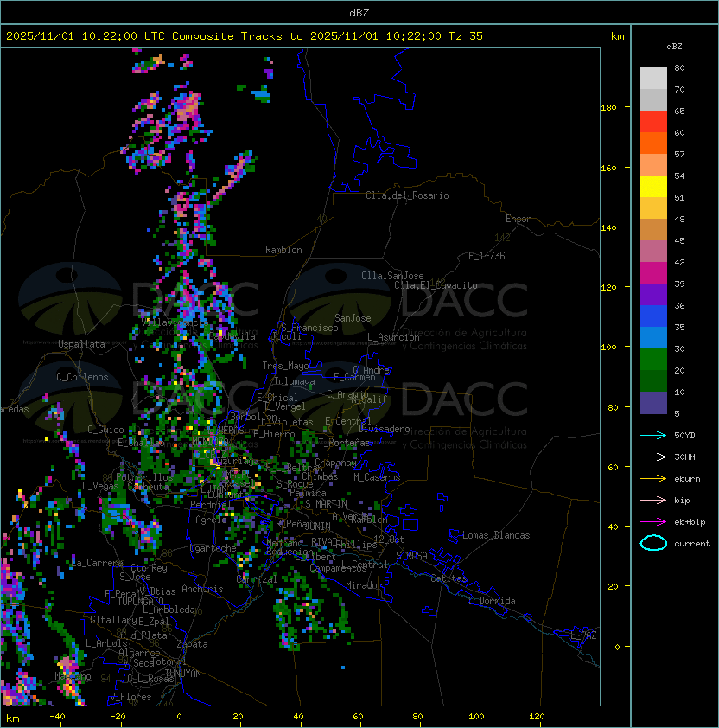Click the Clla.El_Cavadito map label

point(436,285)
